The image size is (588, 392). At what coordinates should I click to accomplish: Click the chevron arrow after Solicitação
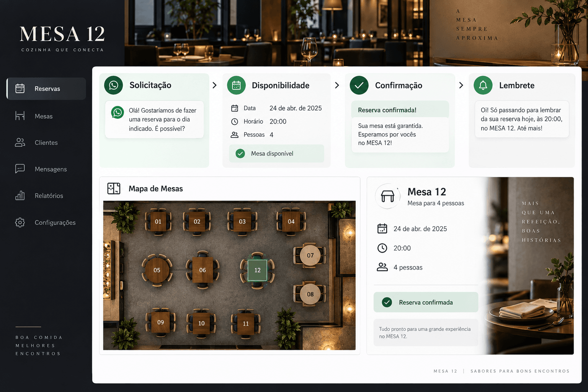[x=215, y=85]
